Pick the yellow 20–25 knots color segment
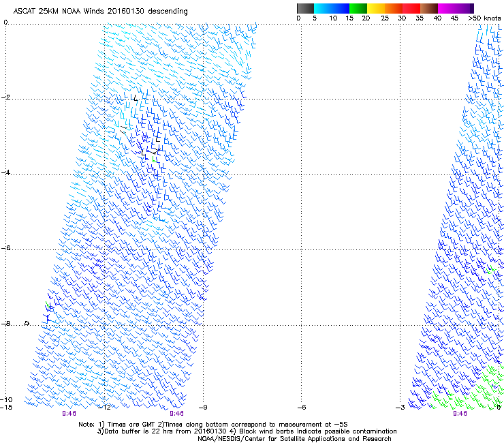This screenshot has height=443, width=504. point(376,8)
